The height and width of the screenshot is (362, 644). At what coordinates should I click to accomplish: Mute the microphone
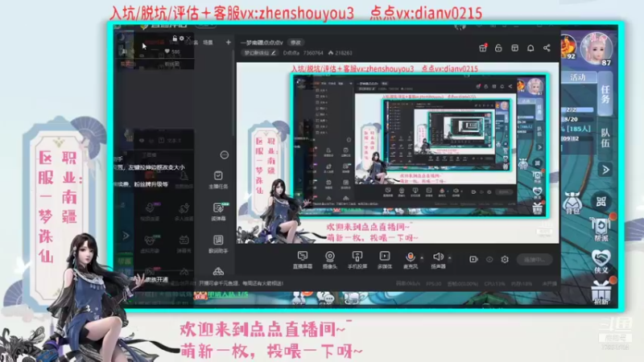pyautogui.click(x=411, y=260)
